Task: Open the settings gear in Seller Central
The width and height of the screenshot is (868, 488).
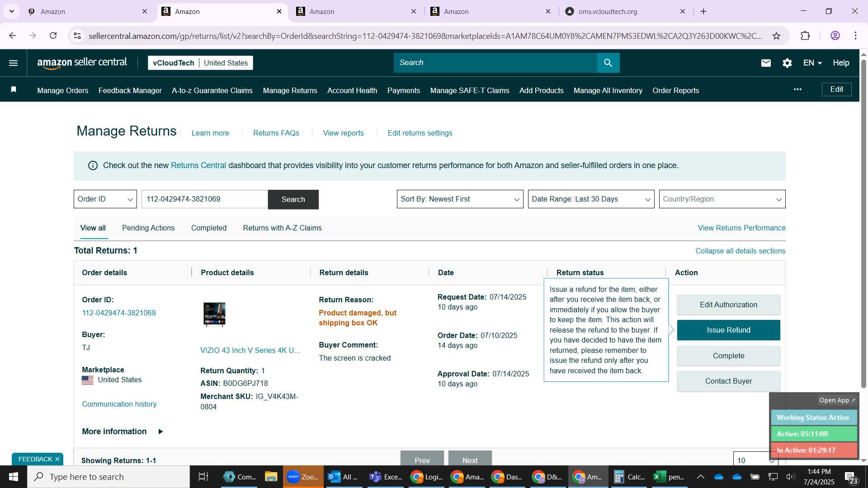Action: click(x=787, y=63)
